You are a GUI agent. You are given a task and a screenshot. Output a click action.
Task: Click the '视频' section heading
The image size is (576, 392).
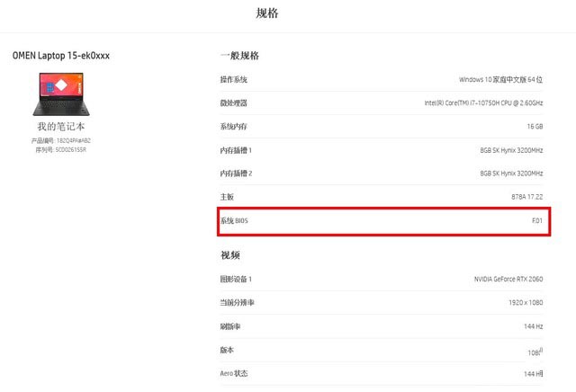pyautogui.click(x=230, y=255)
